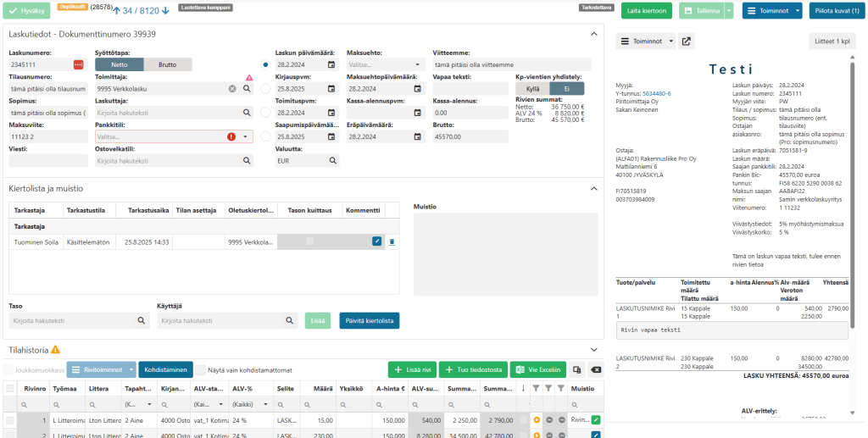868x438 pixels.
Task: Click search icon in Ostovelkatili field
Action: point(247,160)
